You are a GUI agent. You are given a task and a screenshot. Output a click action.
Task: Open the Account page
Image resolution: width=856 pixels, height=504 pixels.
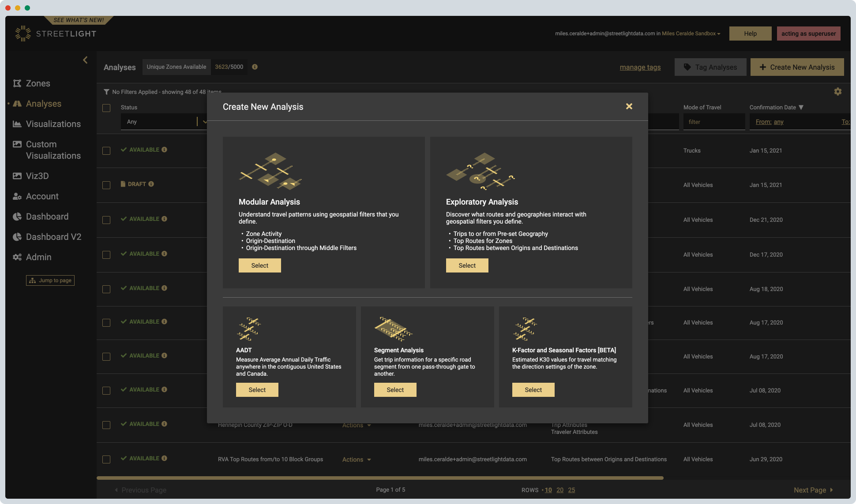tap(42, 196)
